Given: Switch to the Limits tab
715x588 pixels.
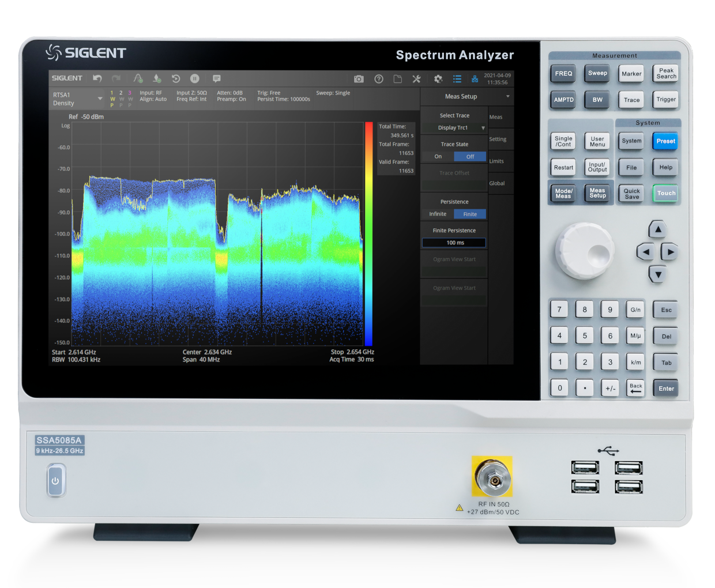Looking at the screenshot, I should [x=497, y=161].
